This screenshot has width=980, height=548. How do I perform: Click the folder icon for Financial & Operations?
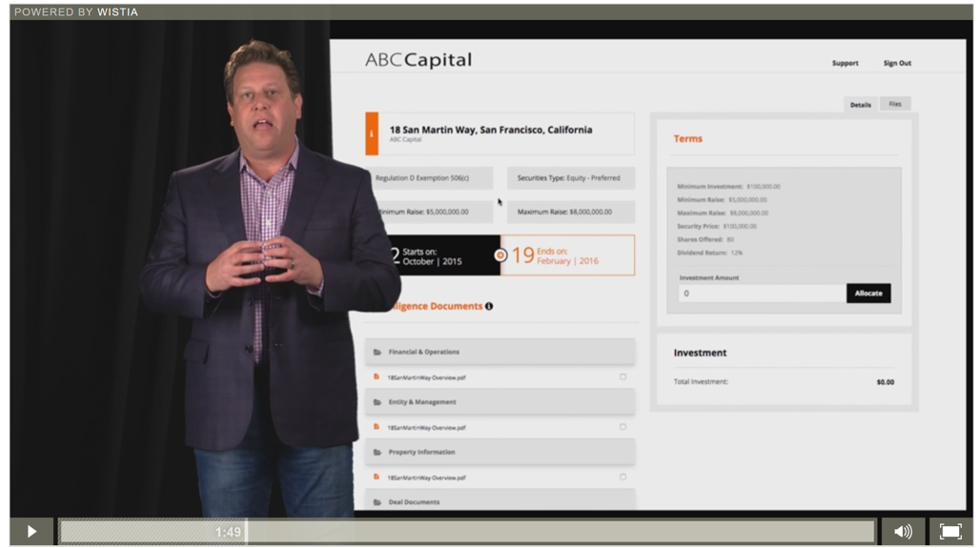[x=378, y=353]
